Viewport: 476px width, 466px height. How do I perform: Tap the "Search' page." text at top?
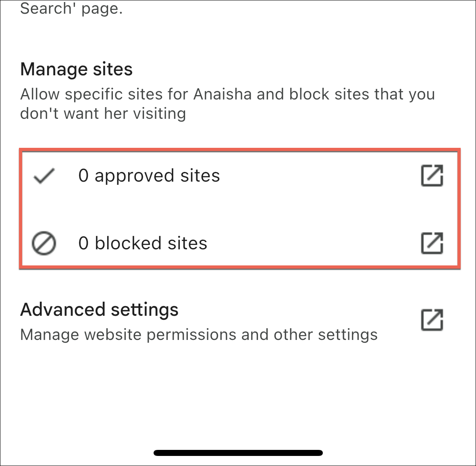[x=71, y=8]
